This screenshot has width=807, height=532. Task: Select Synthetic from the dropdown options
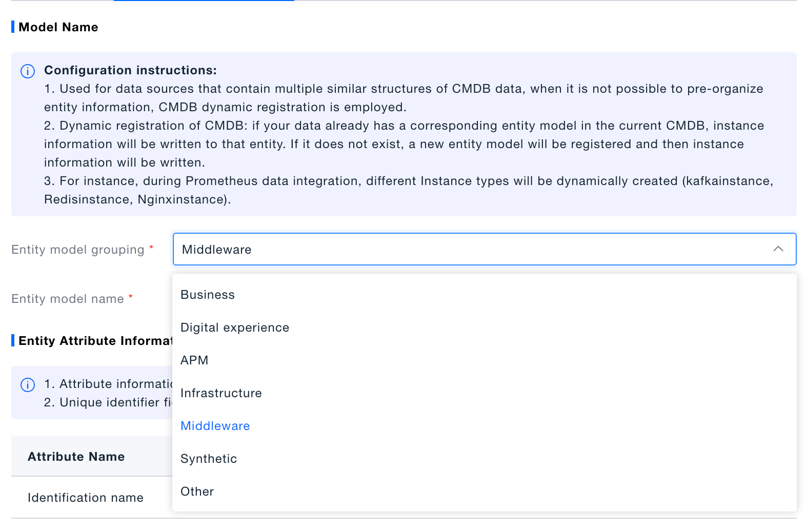[x=209, y=459]
